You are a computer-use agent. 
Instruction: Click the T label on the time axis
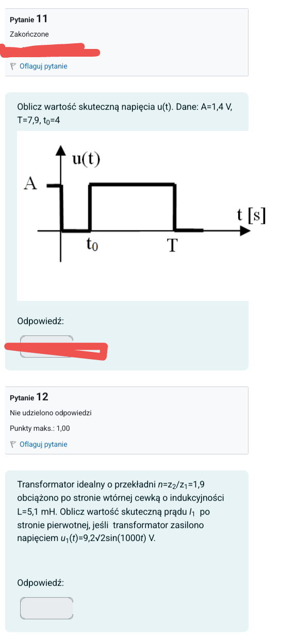click(x=172, y=246)
